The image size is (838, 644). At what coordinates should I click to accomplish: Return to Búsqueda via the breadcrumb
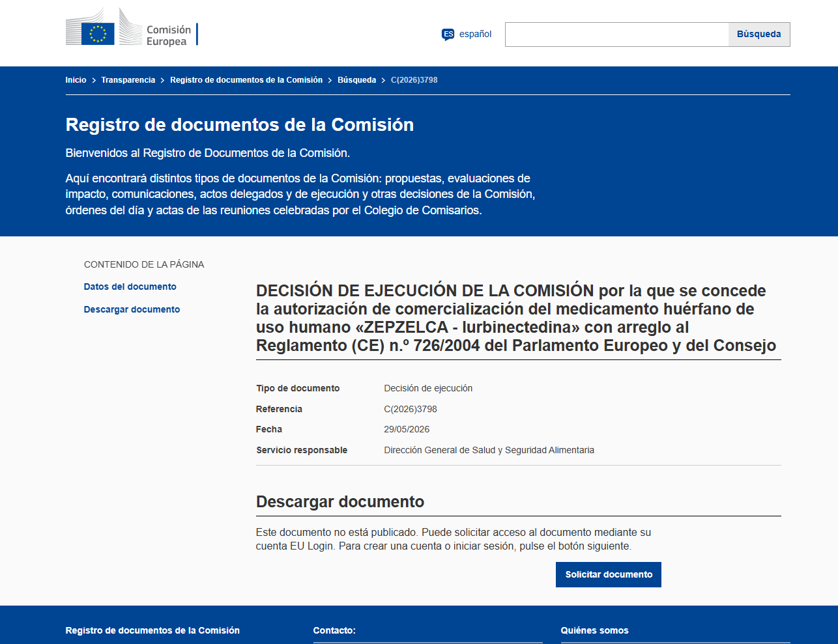point(356,80)
